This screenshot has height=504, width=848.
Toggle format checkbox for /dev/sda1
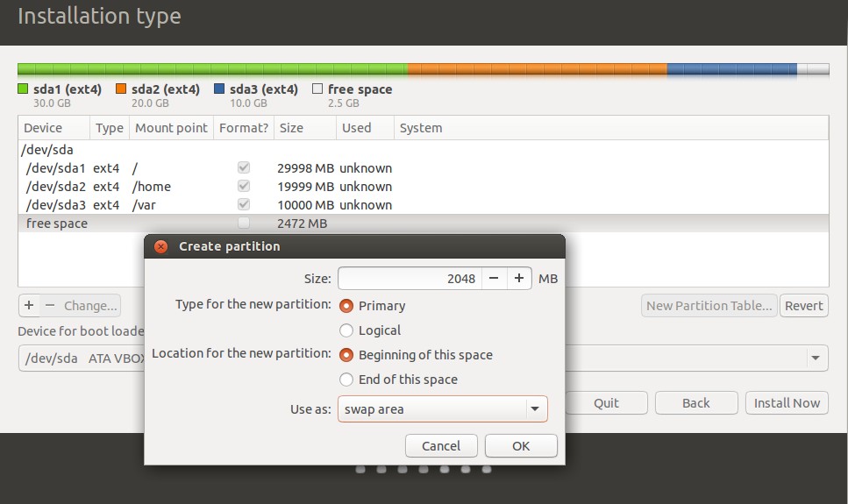point(244,167)
